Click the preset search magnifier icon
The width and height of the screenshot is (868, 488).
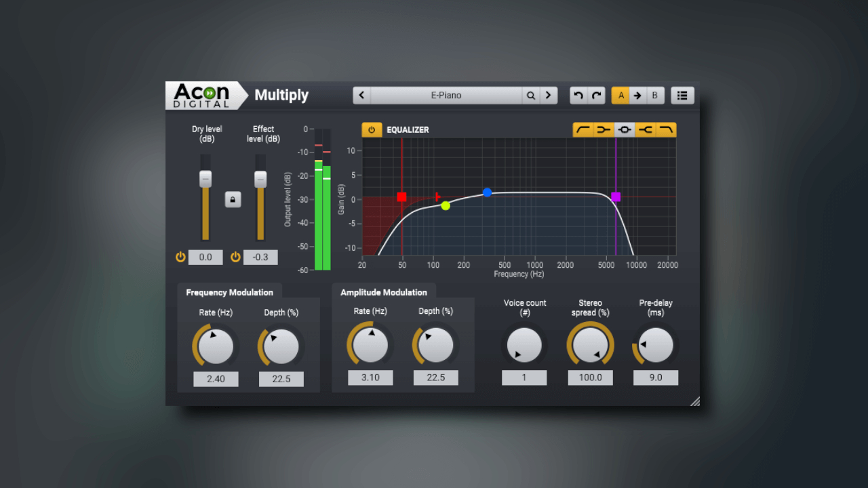tap(531, 95)
